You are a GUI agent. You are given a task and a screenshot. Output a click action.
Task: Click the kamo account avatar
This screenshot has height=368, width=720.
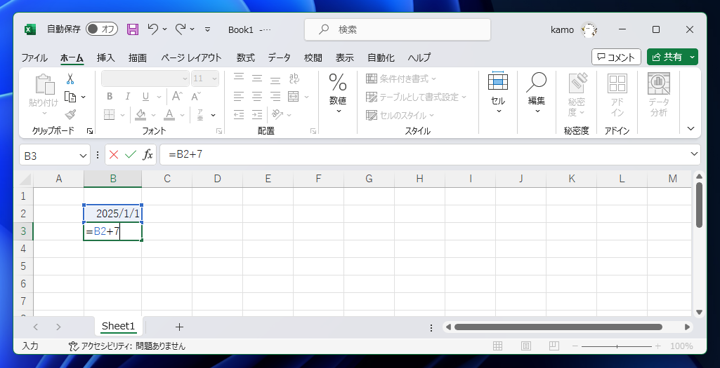coord(589,30)
